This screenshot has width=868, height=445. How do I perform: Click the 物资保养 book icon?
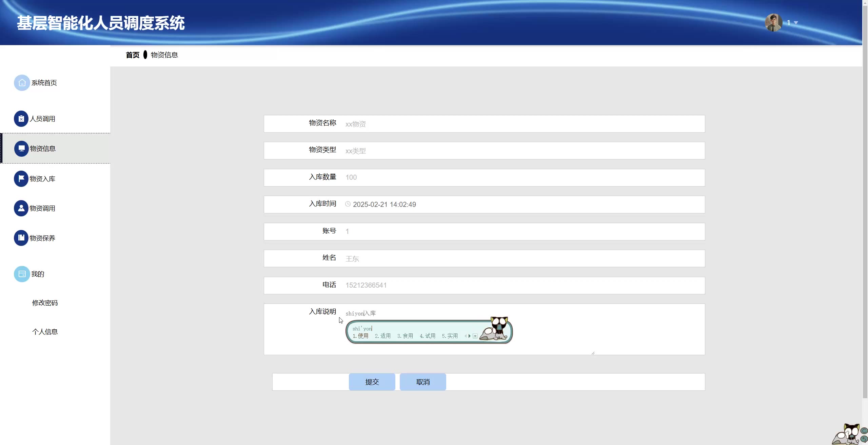21,238
